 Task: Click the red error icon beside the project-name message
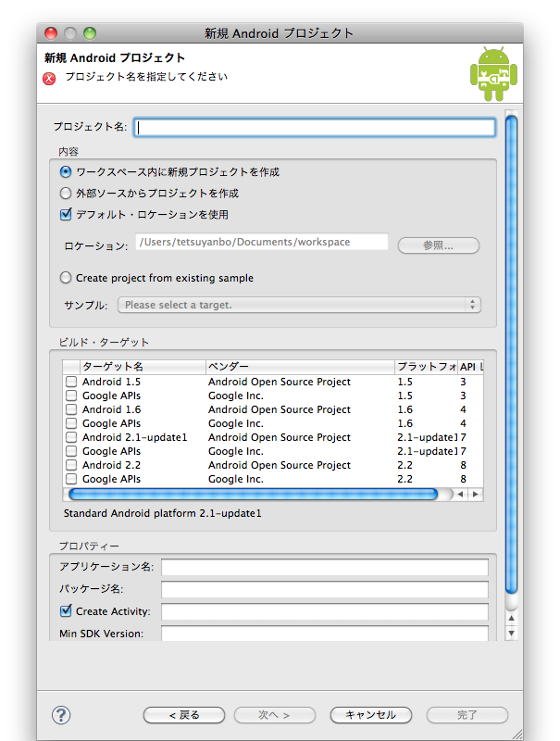(49, 79)
